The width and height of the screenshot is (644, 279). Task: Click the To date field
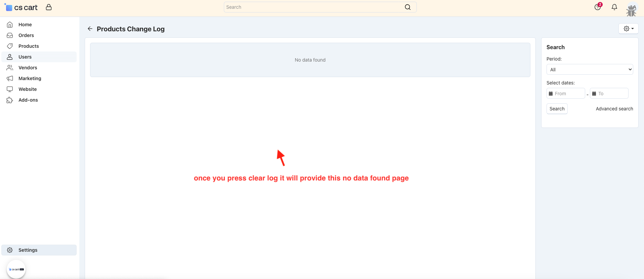[x=609, y=93]
